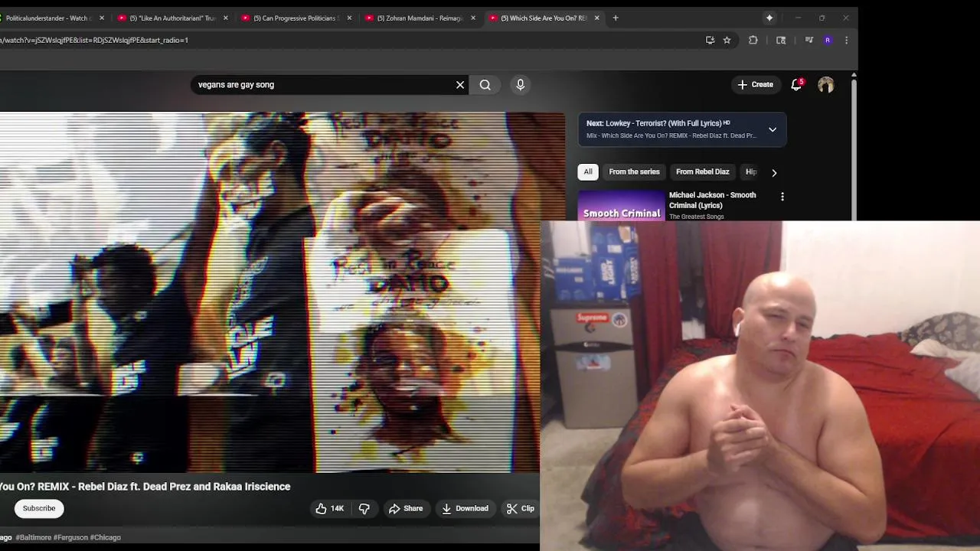Open the Chrome profile R avatar
This screenshot has width=980, height=551.
[x=828, y=40]
